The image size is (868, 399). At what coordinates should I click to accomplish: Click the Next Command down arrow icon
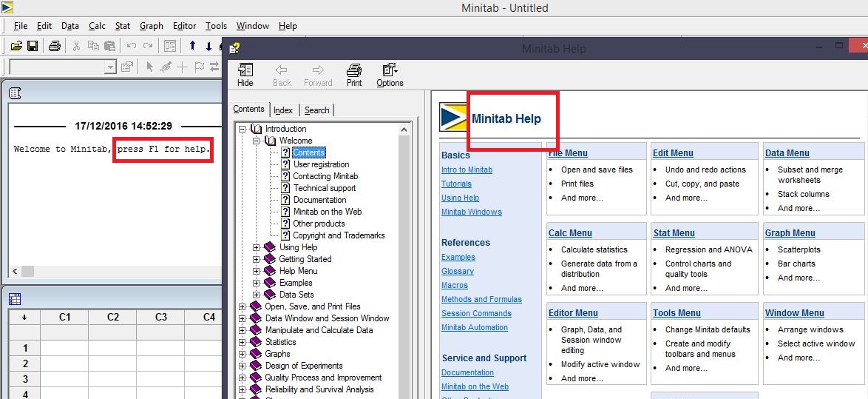click(x=208, y=46)
